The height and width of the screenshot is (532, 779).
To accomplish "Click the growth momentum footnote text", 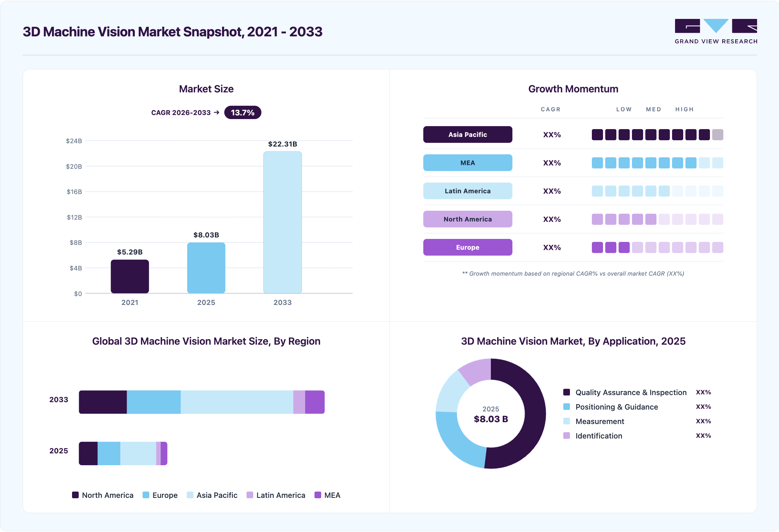I will click(573, 273).
